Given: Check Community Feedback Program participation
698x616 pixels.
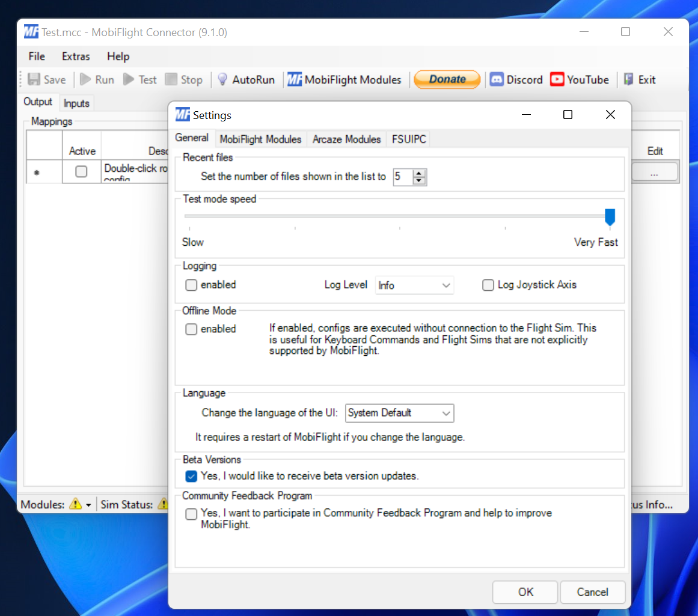Looking at the screenshot, I should (x=191, y=514).
